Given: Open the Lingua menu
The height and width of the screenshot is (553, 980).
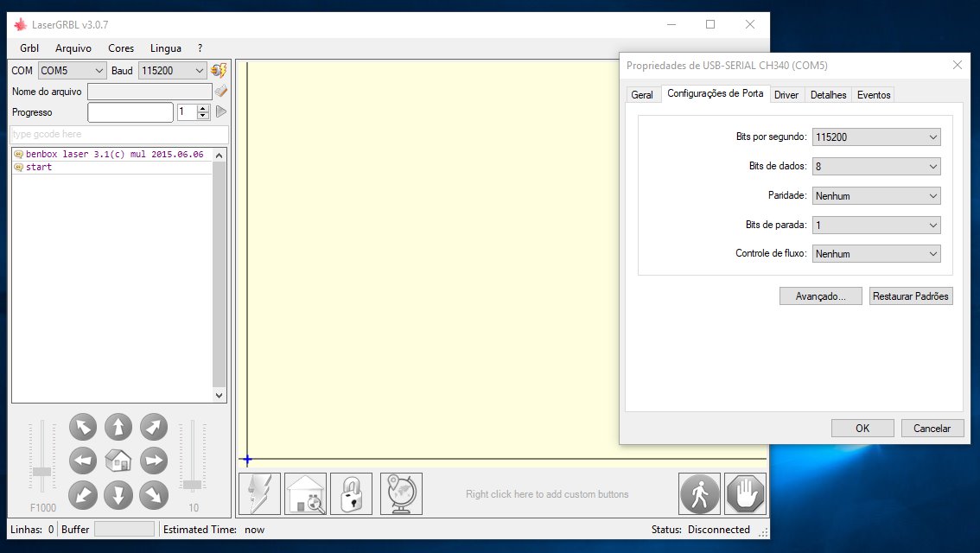Looking at the screenshot, I should click(166, 48).
